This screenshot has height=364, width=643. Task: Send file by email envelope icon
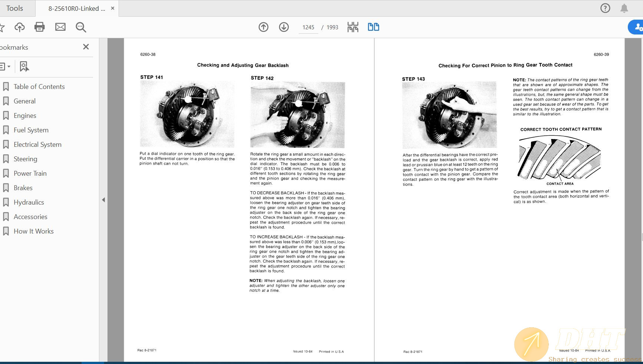click(x=60, y=27)
